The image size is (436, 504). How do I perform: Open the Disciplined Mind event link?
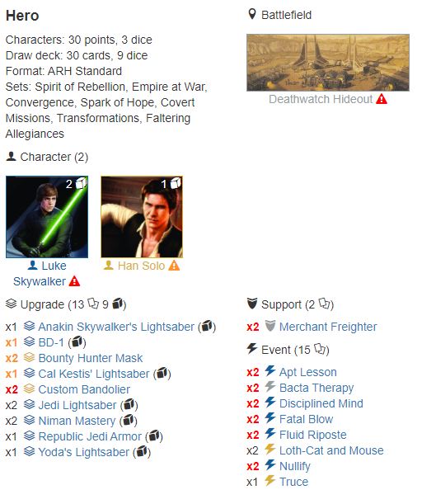point(321,403)
